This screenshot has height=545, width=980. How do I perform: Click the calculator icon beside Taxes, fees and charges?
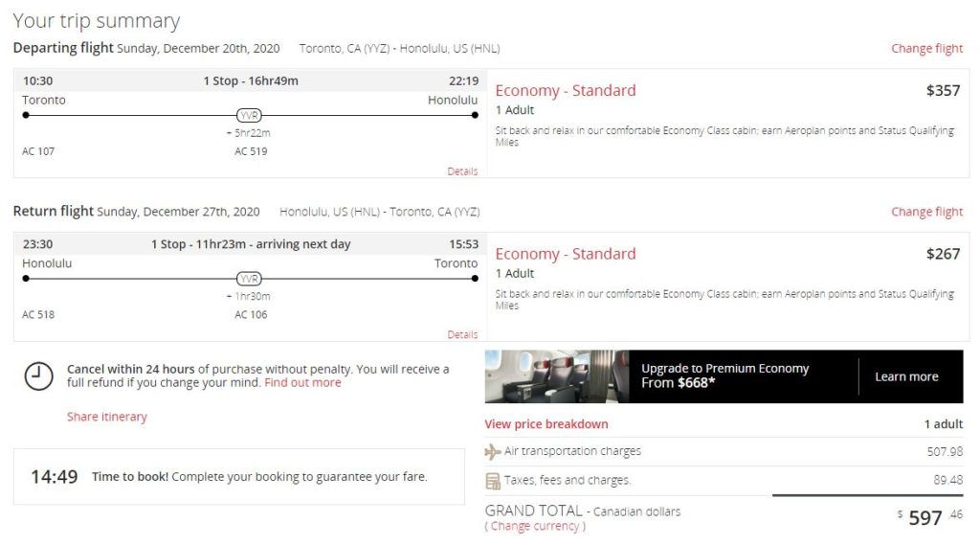493,480
